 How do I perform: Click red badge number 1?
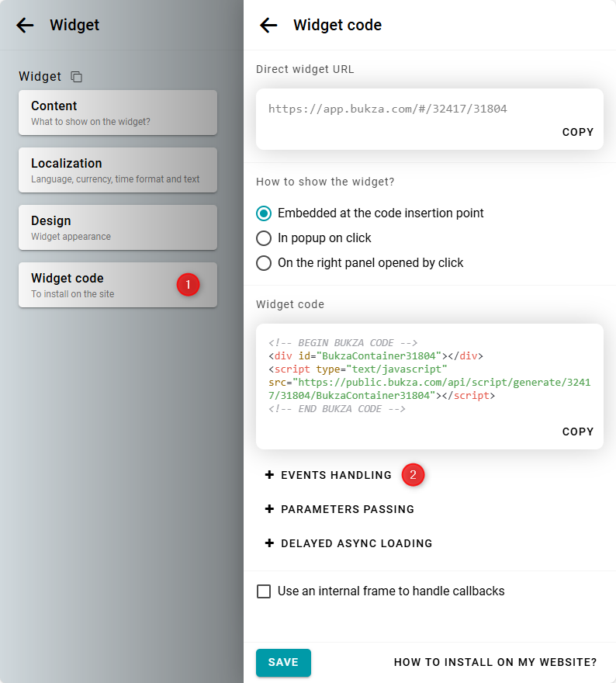click(188, 285)
